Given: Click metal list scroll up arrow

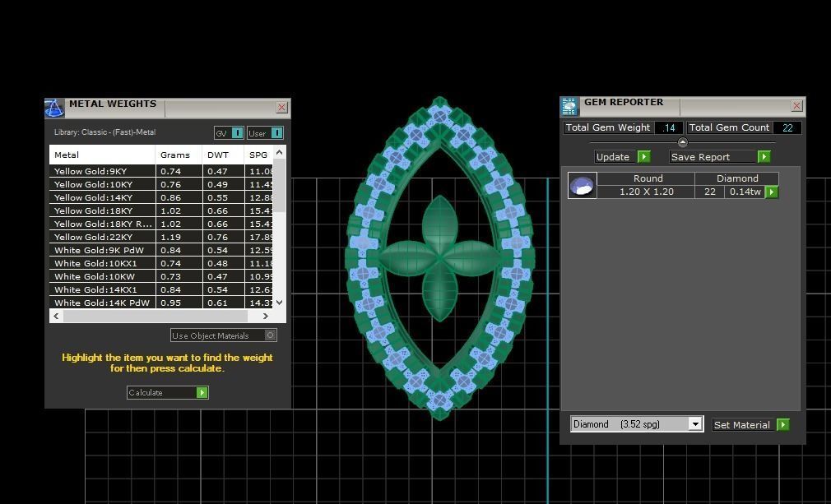Looking at the screenshot, I should (x=279, y=152).
